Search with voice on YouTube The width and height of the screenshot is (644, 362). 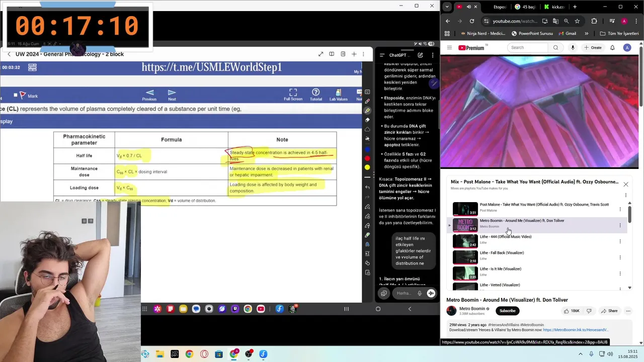[x=573, y=48]
